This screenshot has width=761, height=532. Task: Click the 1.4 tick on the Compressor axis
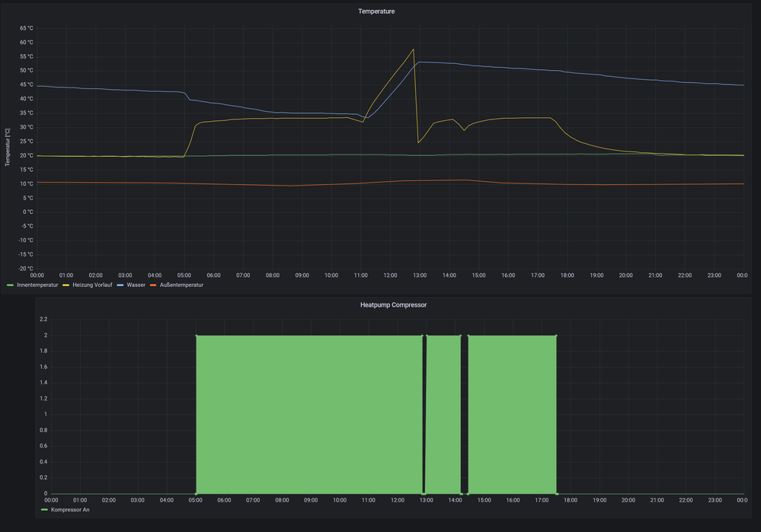point(43,383)
